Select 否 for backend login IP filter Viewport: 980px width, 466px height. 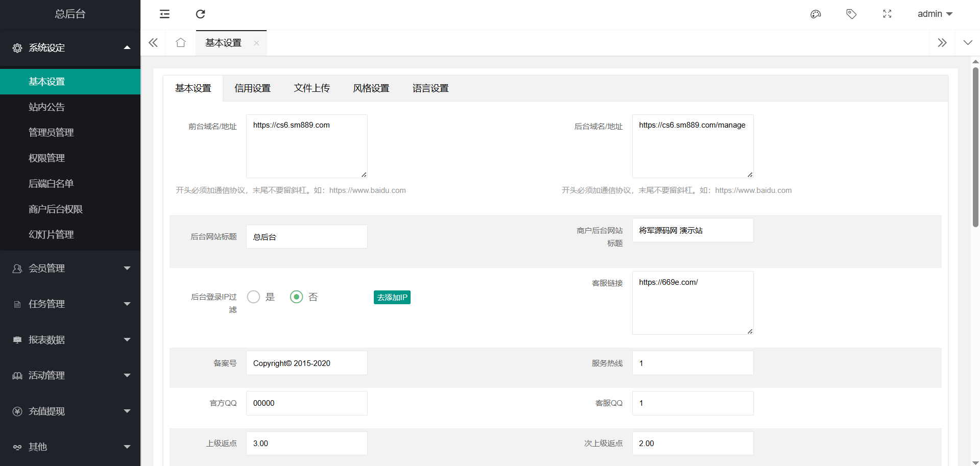pyautogui.click(x=297, y=297)
